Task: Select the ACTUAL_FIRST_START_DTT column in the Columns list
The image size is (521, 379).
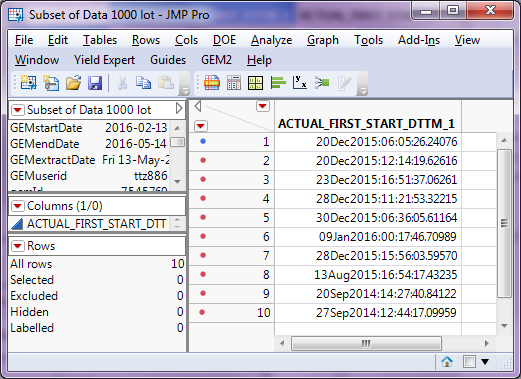Action: coord(97,224)
